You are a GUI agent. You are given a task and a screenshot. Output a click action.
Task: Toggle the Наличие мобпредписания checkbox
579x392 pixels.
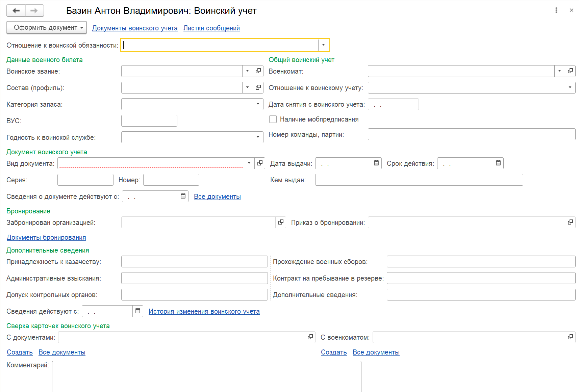pos(273,119)
